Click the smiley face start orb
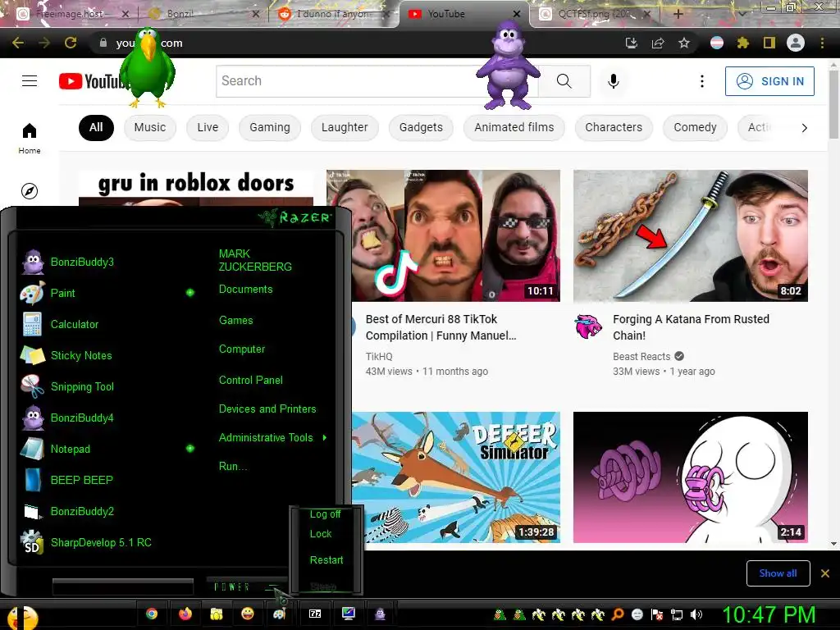The width and height of the screenshot is (840, 630). coord(21,617)
